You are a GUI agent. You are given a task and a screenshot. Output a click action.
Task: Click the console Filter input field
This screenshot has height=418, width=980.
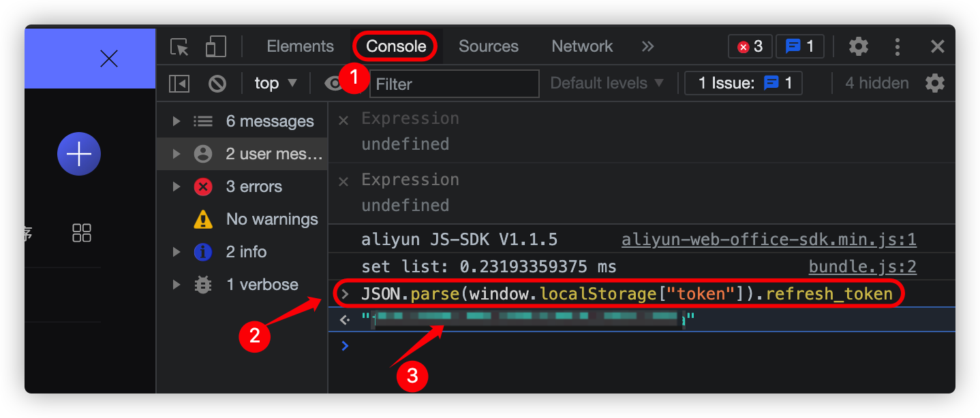pos(455,84)
